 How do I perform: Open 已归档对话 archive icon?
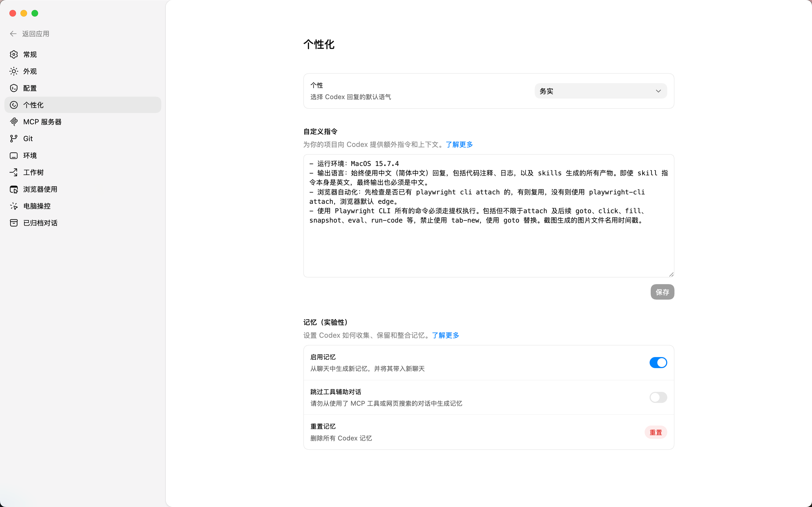point(14,223)
